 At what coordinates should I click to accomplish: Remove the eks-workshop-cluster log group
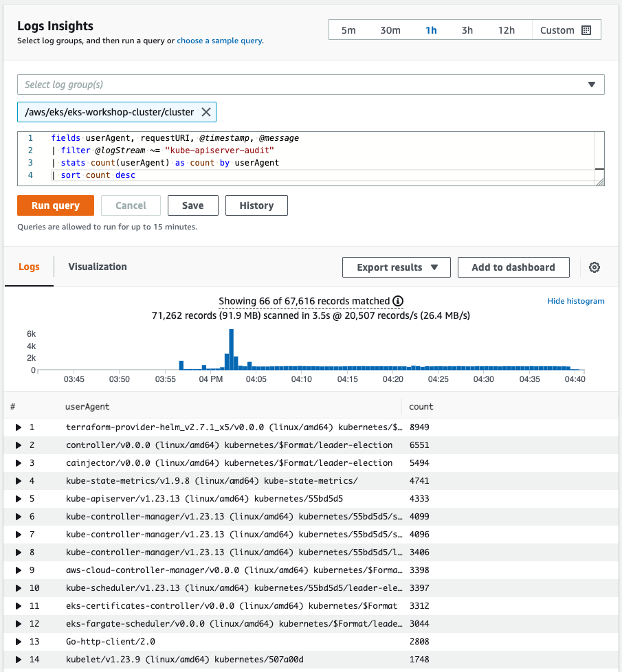(206, 111)
